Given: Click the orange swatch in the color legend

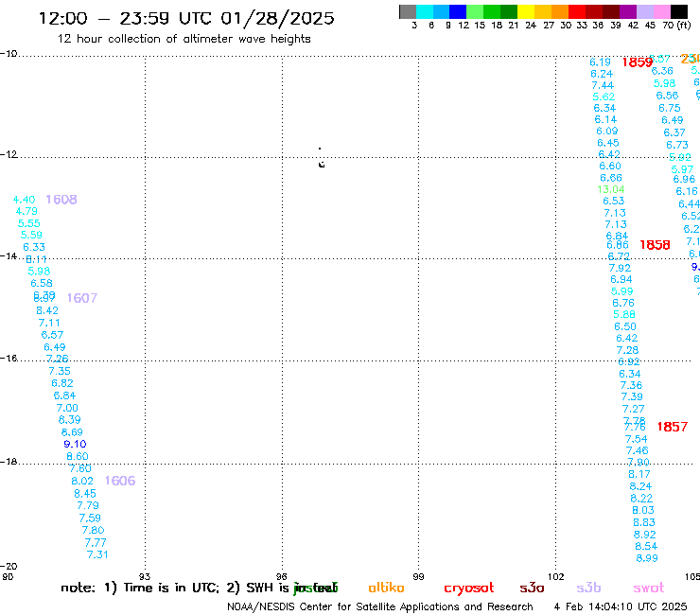Looking at the screenshot, I should 560,12.
